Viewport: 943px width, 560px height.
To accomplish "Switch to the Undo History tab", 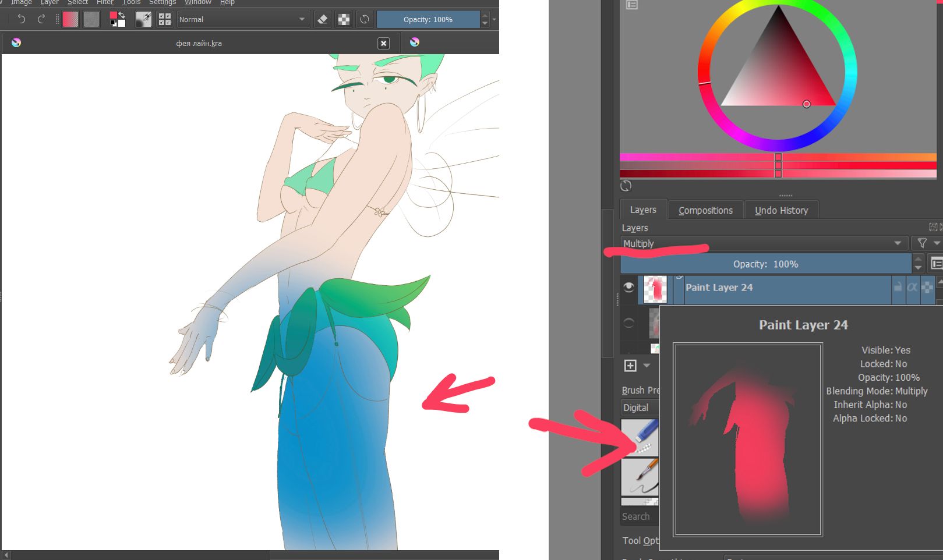I will [781, 210].
